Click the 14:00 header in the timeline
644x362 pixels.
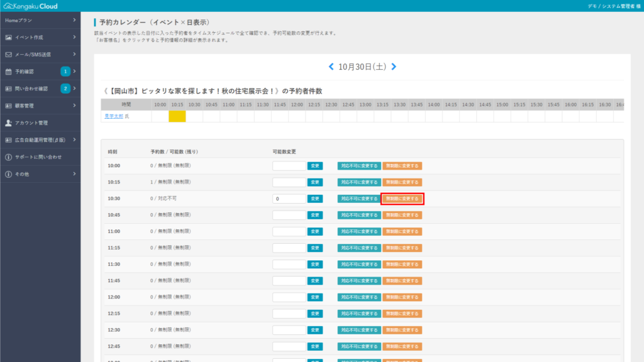[434, 105]
